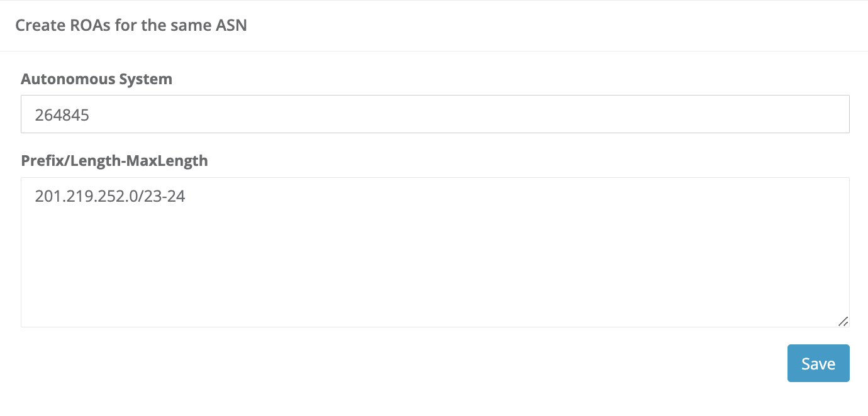Click the Save button

point(818,363)
